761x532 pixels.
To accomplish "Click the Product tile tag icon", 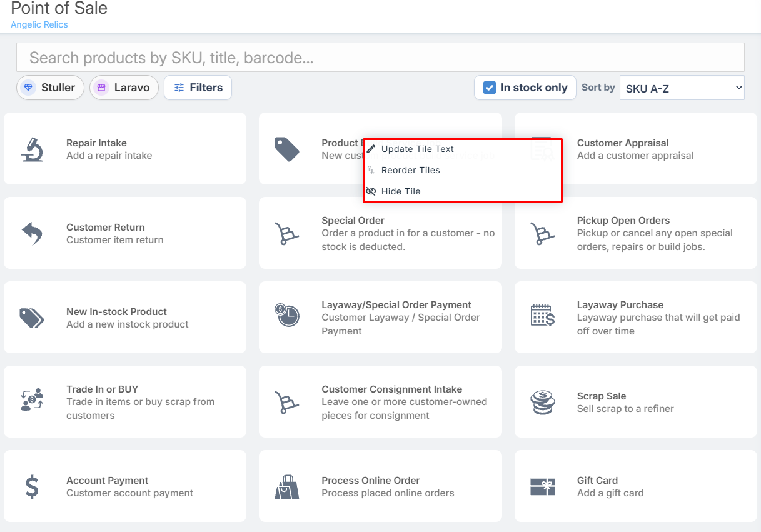I will (x=287, y=149).
